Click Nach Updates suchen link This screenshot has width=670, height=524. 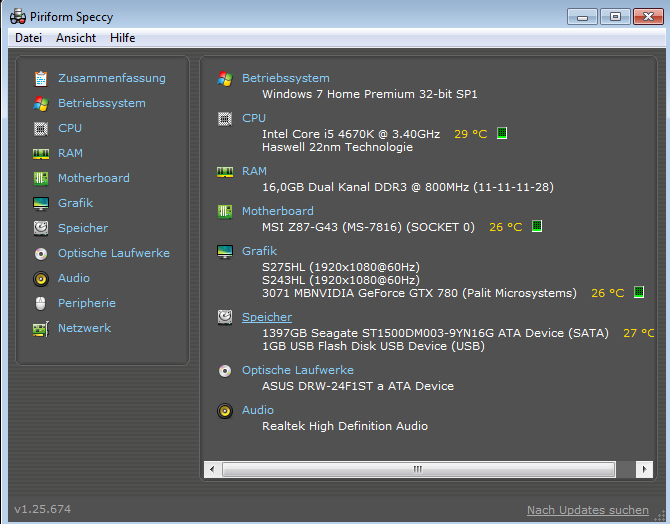[x=588, y=510]
